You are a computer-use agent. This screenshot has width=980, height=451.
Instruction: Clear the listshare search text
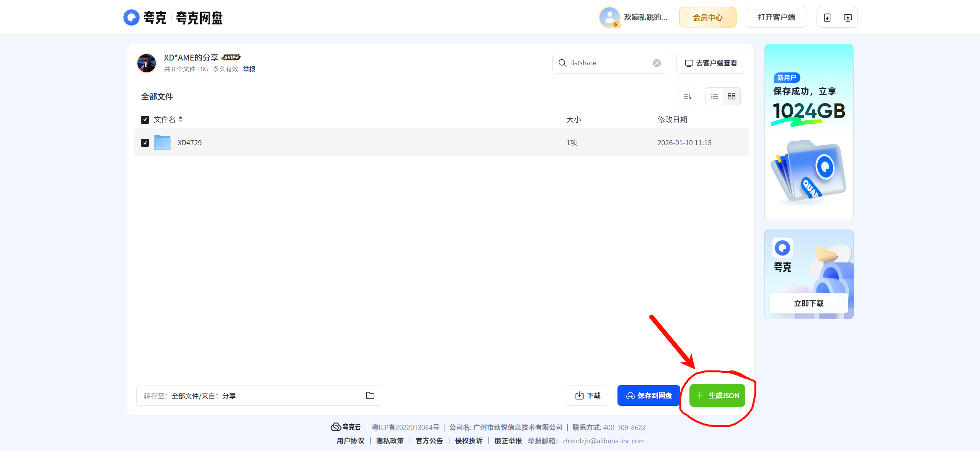pyautogui.click(x=657, y=63)
